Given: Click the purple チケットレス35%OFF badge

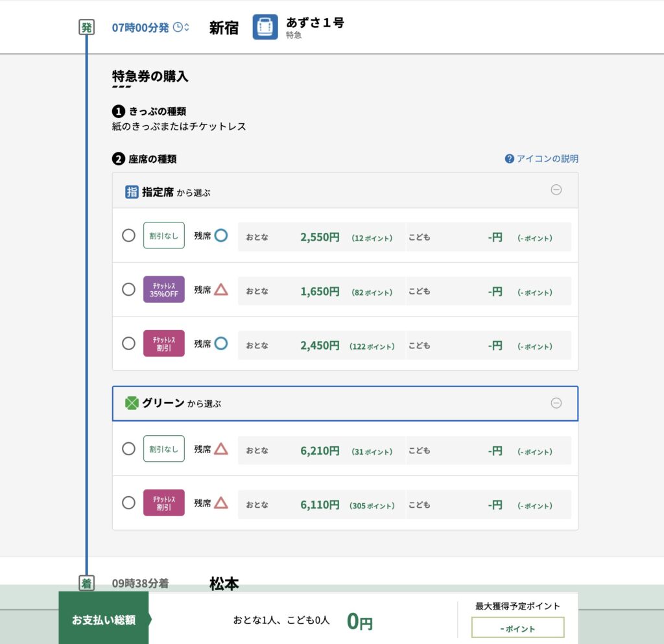Looking at the screenshot, I should coord(163,289).
